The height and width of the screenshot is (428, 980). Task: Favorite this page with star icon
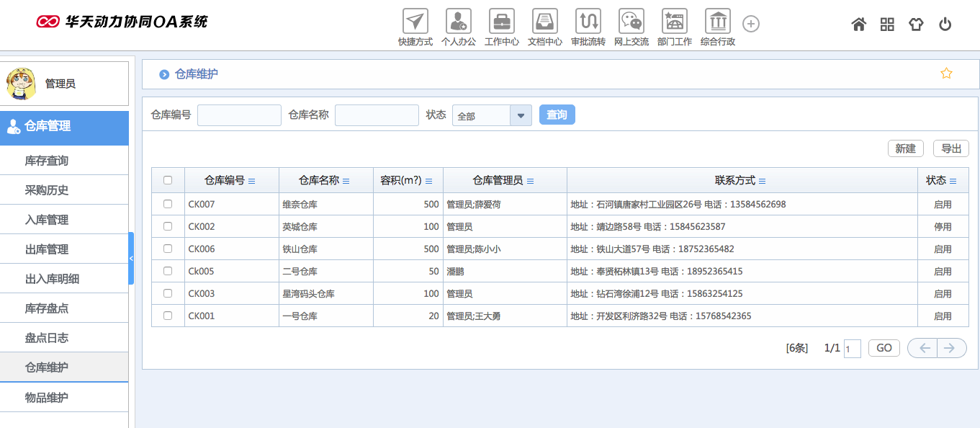point(946,73)
